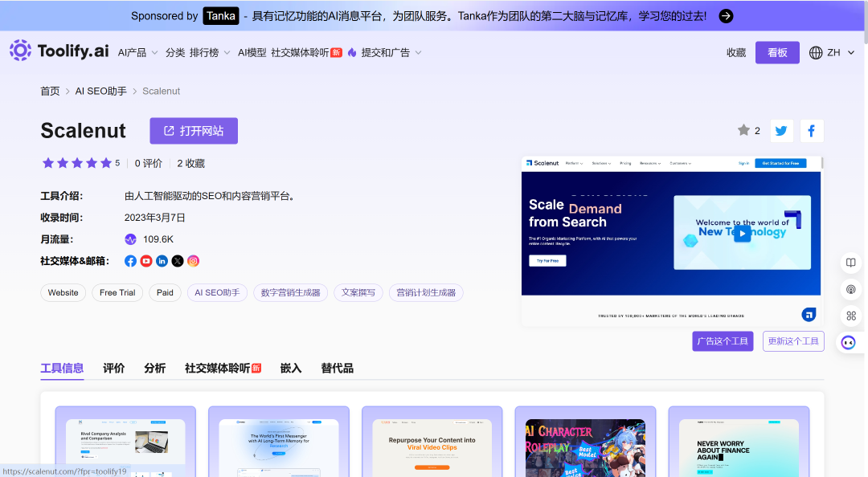Click the 打开网站 button
This screenshot has height=477, width=868.
194,131
